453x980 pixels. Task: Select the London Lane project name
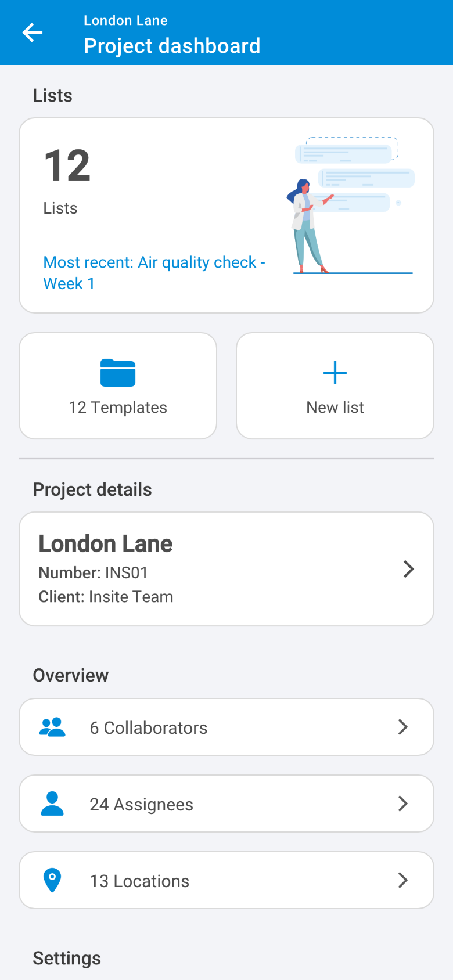point(106,544)
